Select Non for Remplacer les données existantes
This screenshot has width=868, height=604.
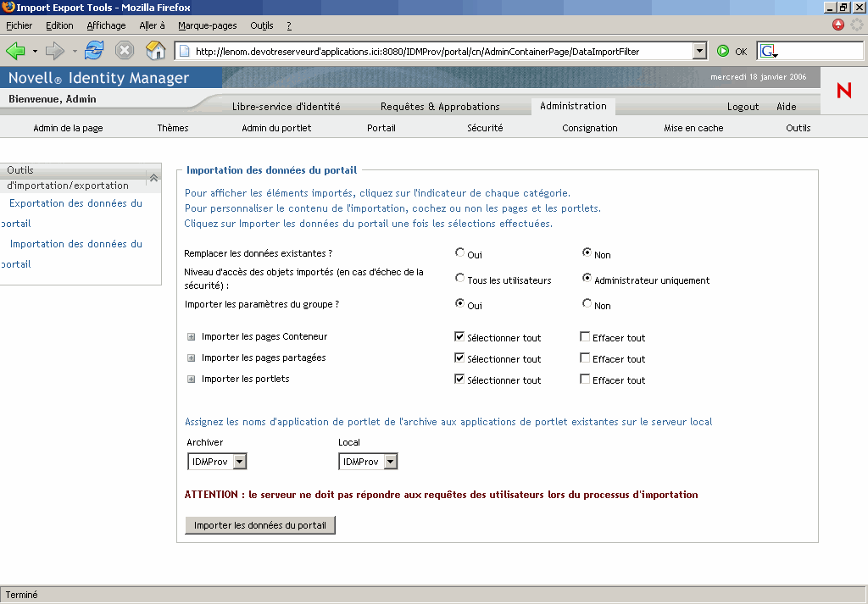click(x=587, y=252)
